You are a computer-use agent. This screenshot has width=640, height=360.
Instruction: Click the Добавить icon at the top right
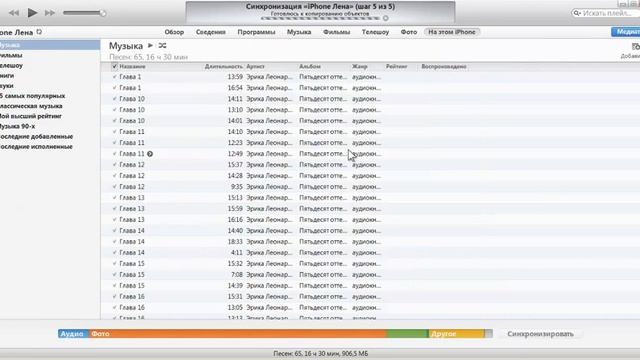[x=635, y=47]
